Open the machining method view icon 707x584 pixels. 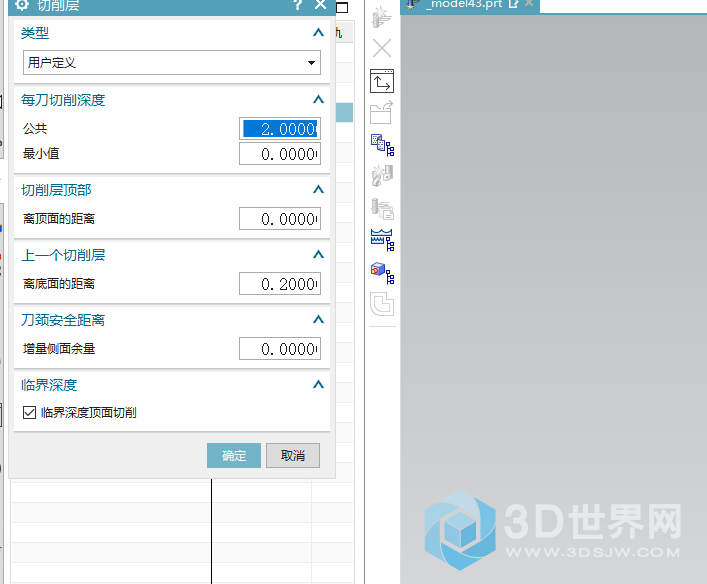tap(382, 240)
